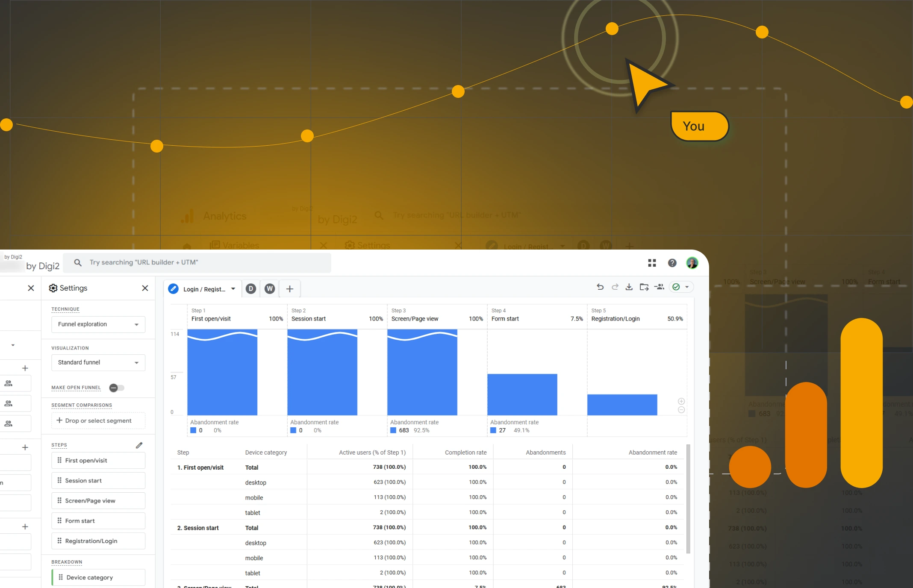Open the Google apps grid icon

(x=652, y=263)
